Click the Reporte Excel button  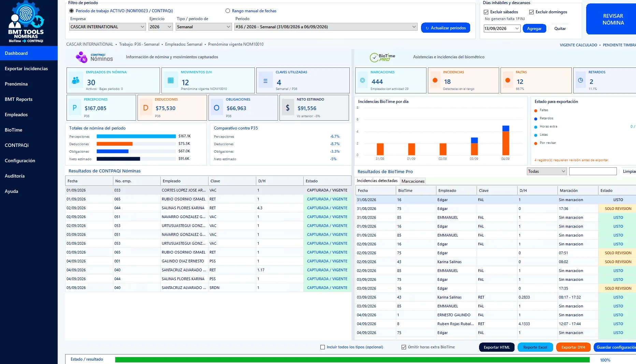coord(535,347)
